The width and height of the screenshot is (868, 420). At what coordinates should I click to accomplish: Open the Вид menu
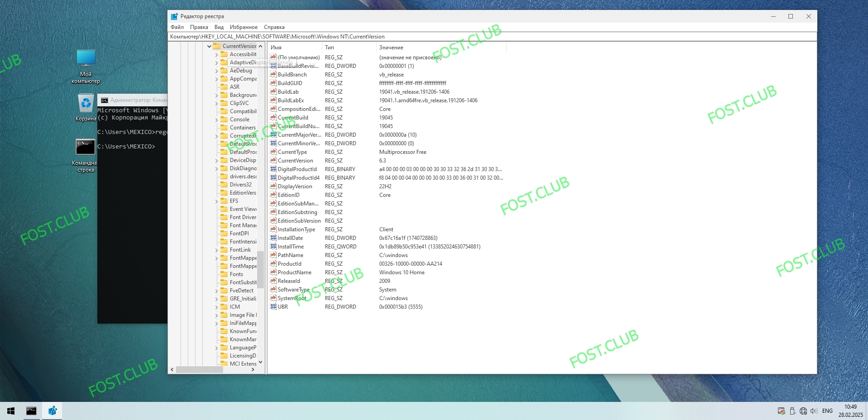219,27
